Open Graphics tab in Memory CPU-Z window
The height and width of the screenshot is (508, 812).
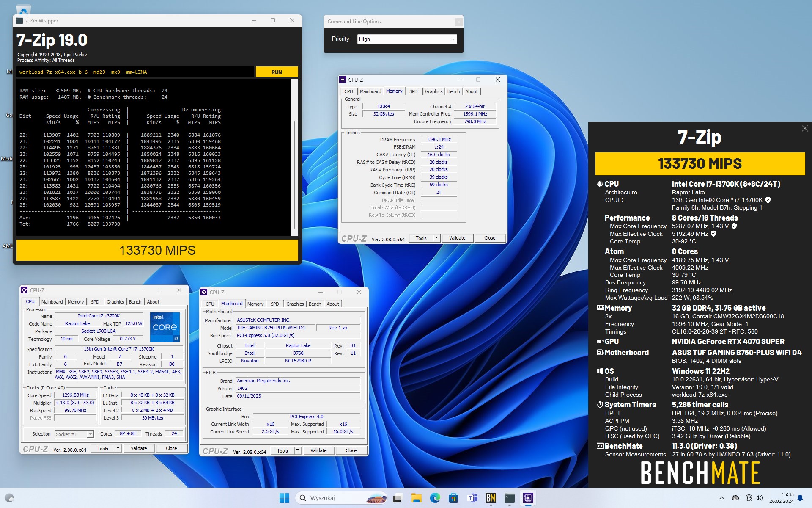[433, 91]
